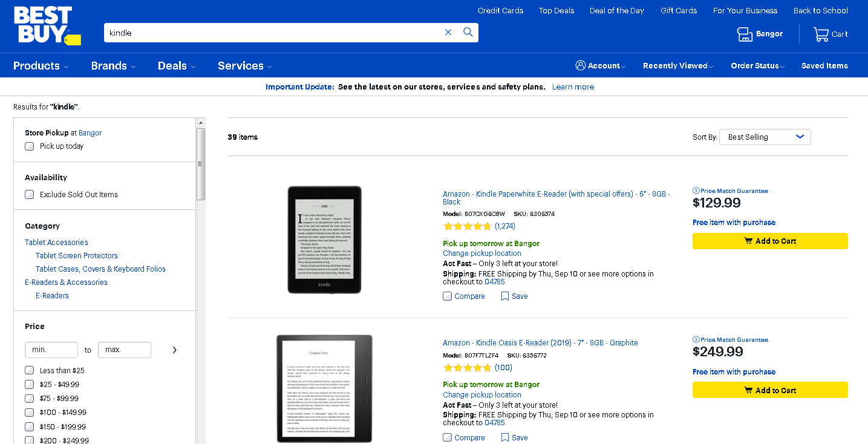Open Deal of the Day
868x444 pixels.
click(617, 10)
